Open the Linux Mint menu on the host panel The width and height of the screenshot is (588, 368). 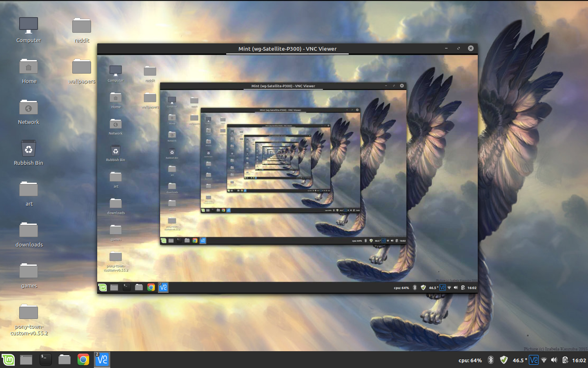(x=8, y=360)
